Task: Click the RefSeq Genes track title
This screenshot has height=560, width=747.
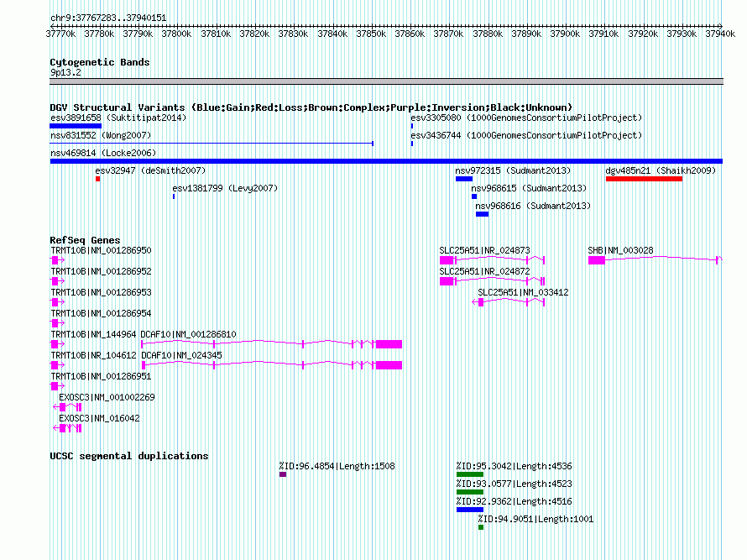Action: (x=85, y=240)
